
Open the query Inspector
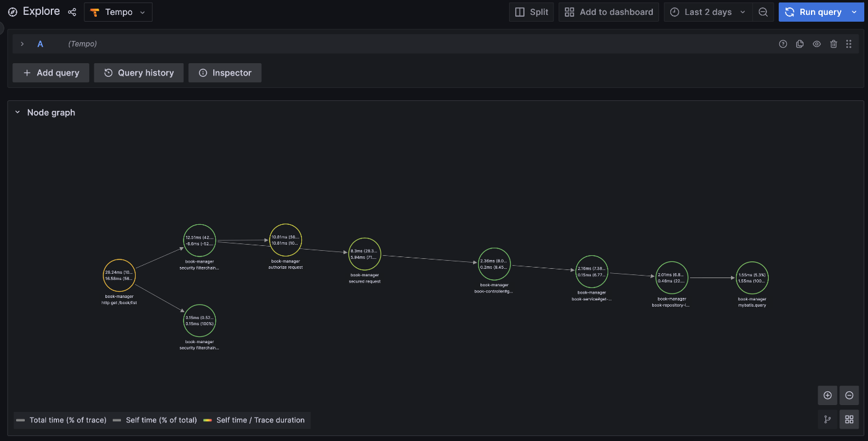pos(225,72)
